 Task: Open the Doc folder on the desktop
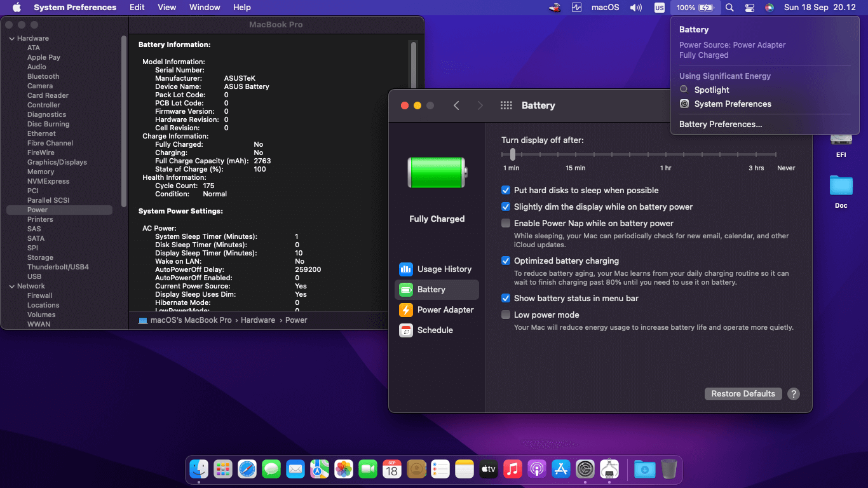tap(841, 192)
